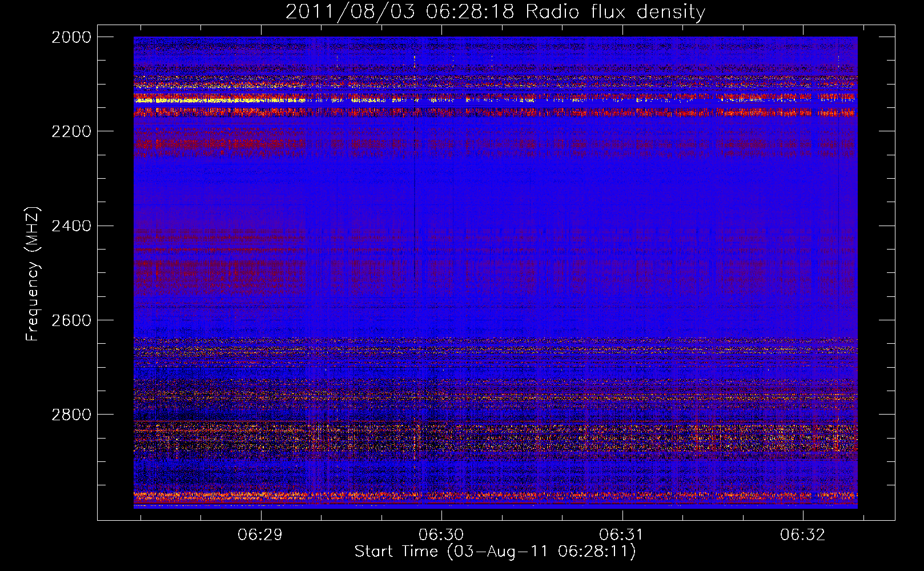Image resolution: width=924 pixels, height=571 pixels.
Task: Click the "Start Time (03-Aug-11 06:28:11)" label
Action: click(x=495, y=552)
